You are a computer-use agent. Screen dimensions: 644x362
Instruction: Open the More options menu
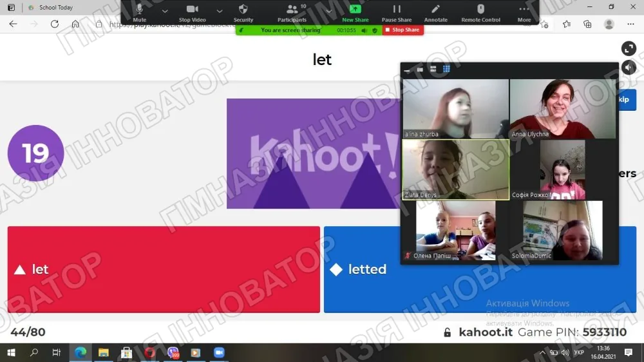[524, 12]
